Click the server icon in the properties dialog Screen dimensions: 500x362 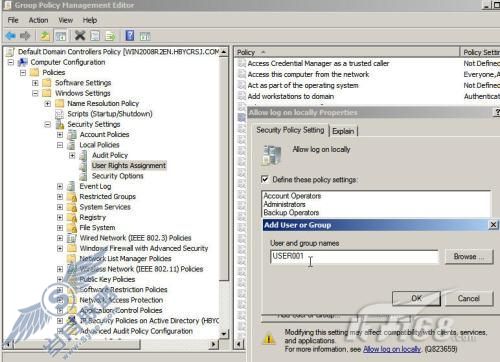[x=272, y=155]
